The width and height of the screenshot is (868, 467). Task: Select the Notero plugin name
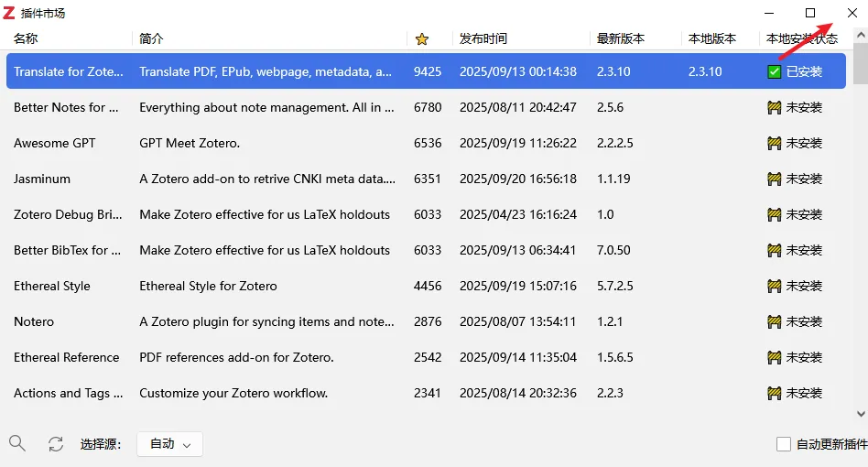pos(33,321)
